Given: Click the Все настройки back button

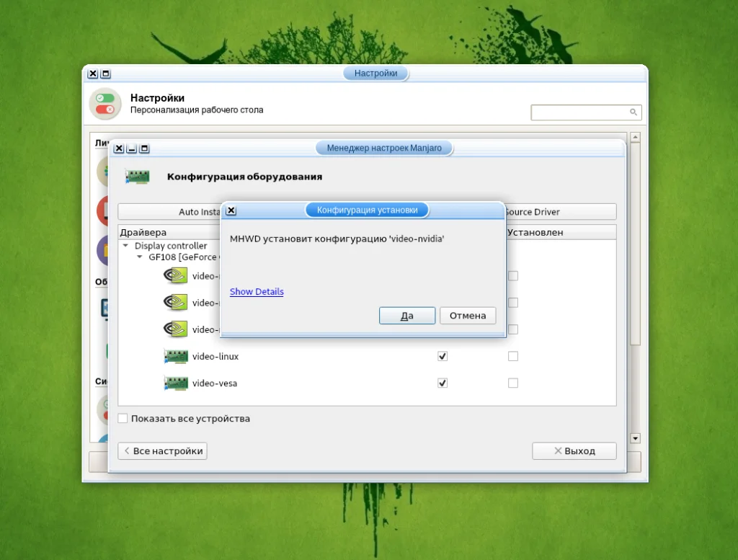Looking at the screenshot, I should [162, 451].
